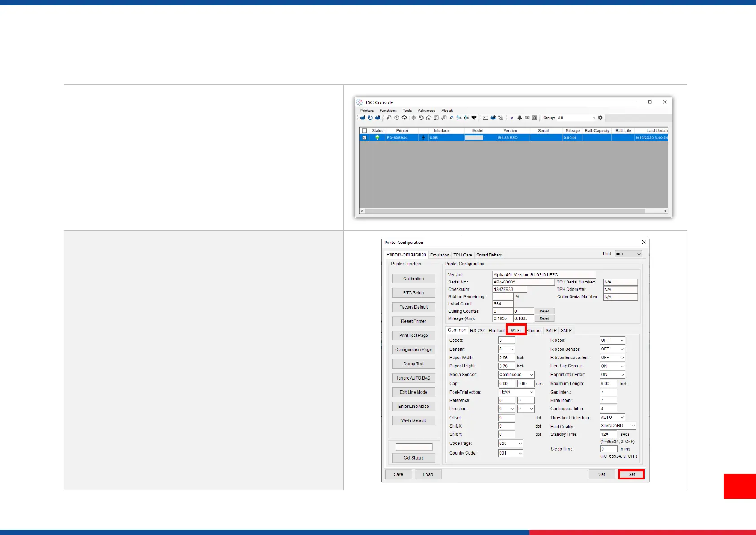Viewport: 756px width, 535px height.
Task: Click the Speed input field
Action: tap(506, 340)
